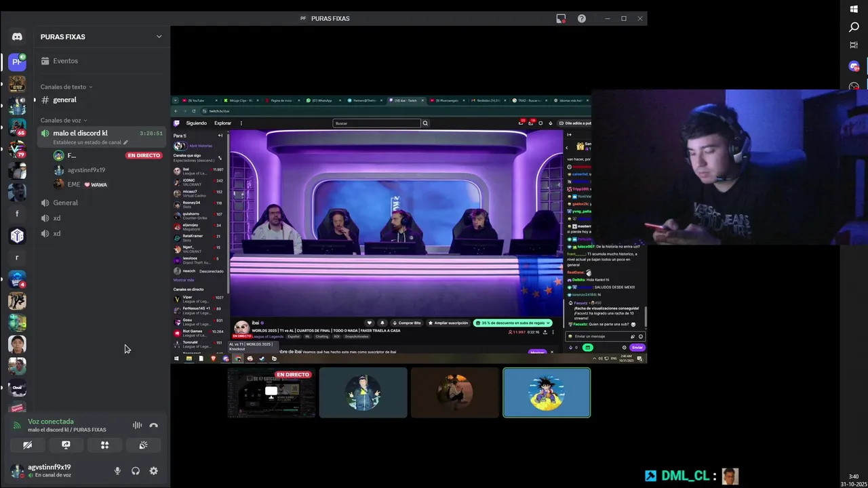This screenshot has height=488, width=868.
Task: Open the general text channel
Action: 102,100
